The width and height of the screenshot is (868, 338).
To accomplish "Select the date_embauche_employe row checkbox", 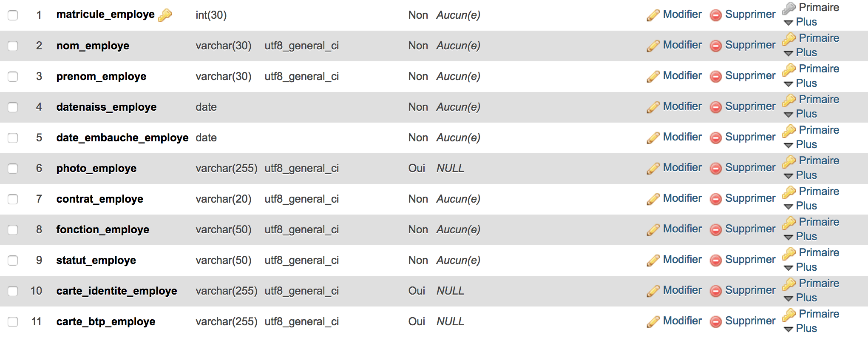I will (x=13, y=138).
